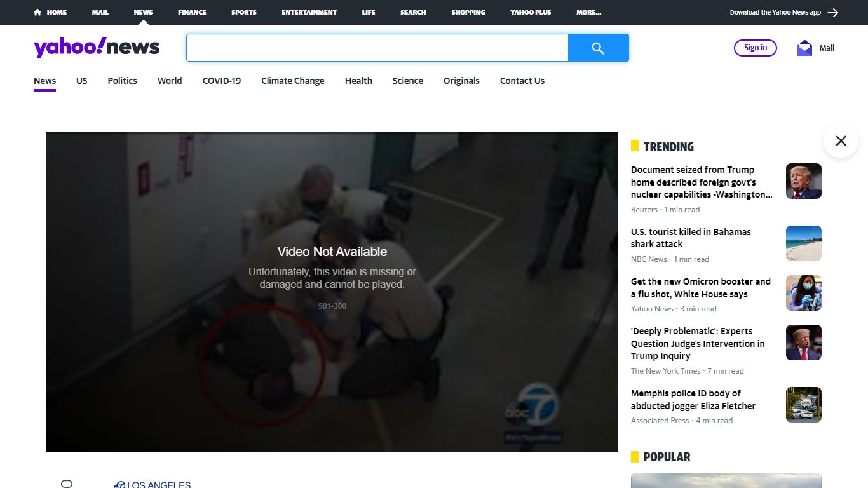Switch to the Health section tab

pyautogui.click(x=358, y=81)
